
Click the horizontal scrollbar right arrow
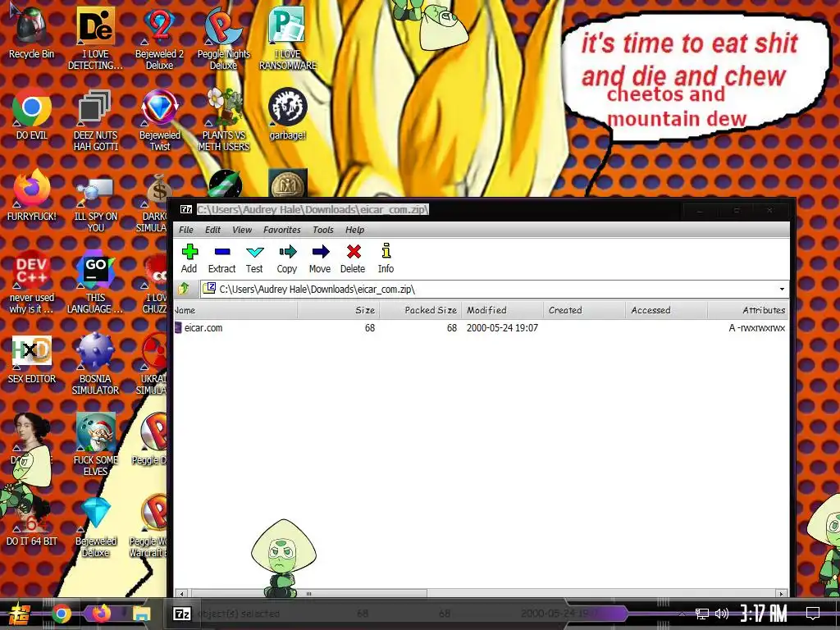(x=782, y=594)
